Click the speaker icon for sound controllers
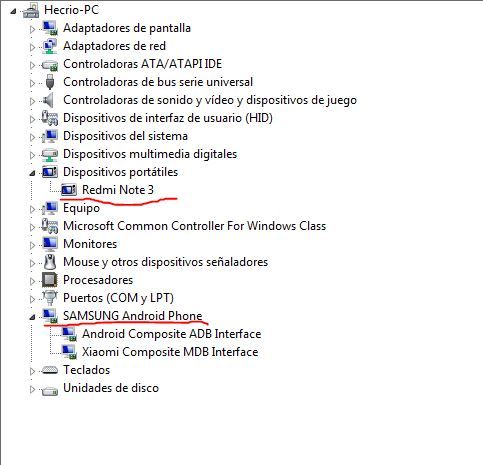Viewport: 483px width, 465px height. (x=49, y=100)
